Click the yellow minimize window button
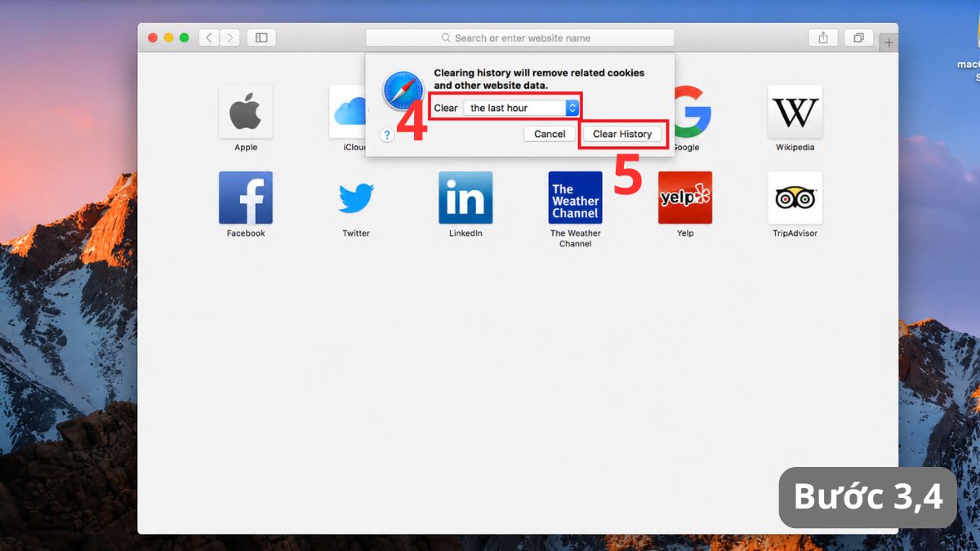Screen dimensions: 980x551 168,38
